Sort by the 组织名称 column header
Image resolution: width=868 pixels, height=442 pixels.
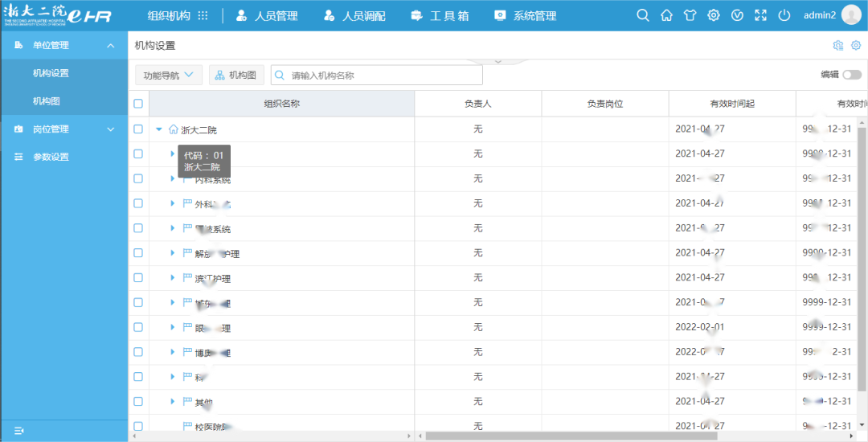pos(282,104)
